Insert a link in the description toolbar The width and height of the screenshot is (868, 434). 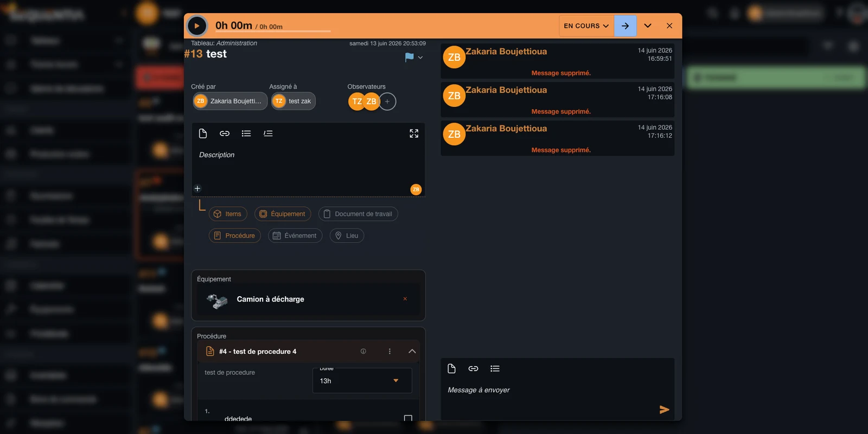point(225,133)
